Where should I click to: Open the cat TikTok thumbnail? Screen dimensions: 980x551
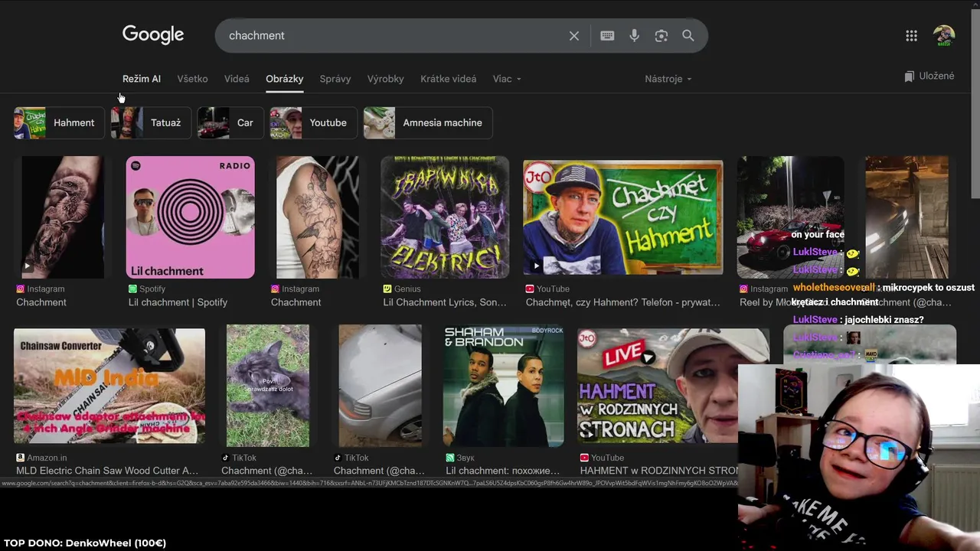pos(268,386)
